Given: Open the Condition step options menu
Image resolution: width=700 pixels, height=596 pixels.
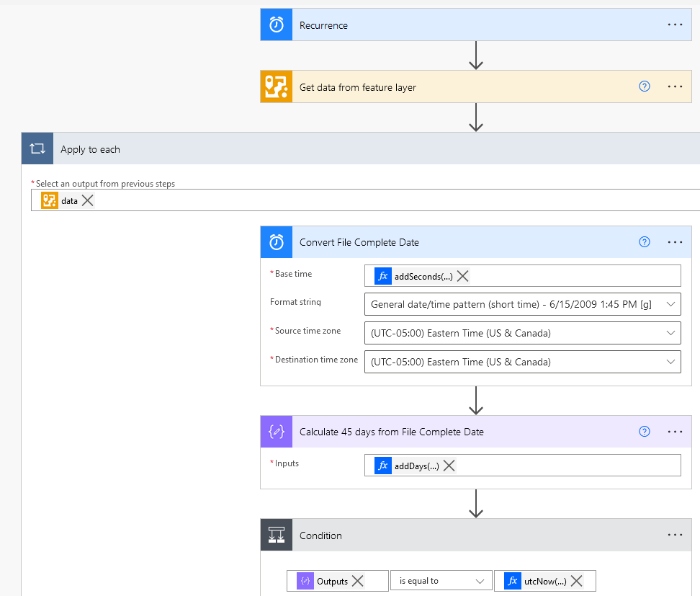Looking at the screenshot, I should point(675,535).
